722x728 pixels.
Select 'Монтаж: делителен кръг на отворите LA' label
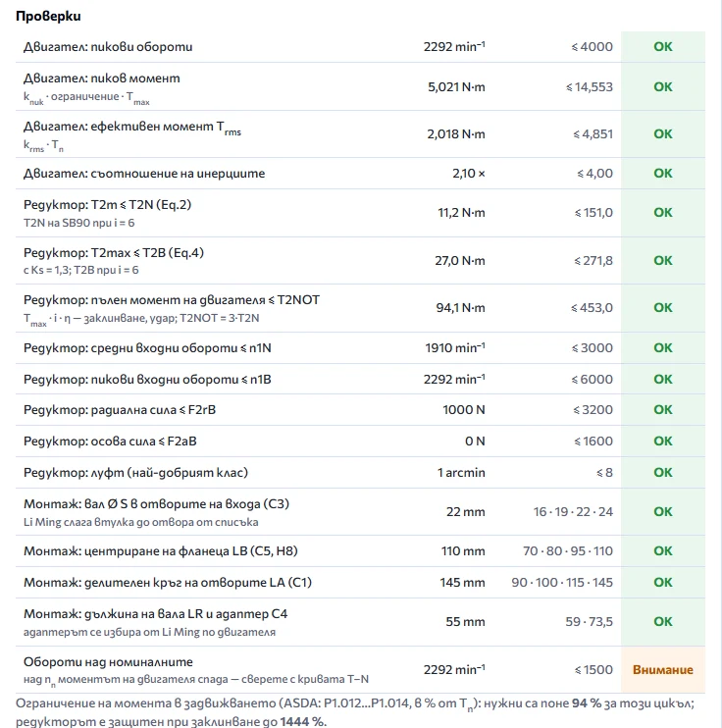168,582
